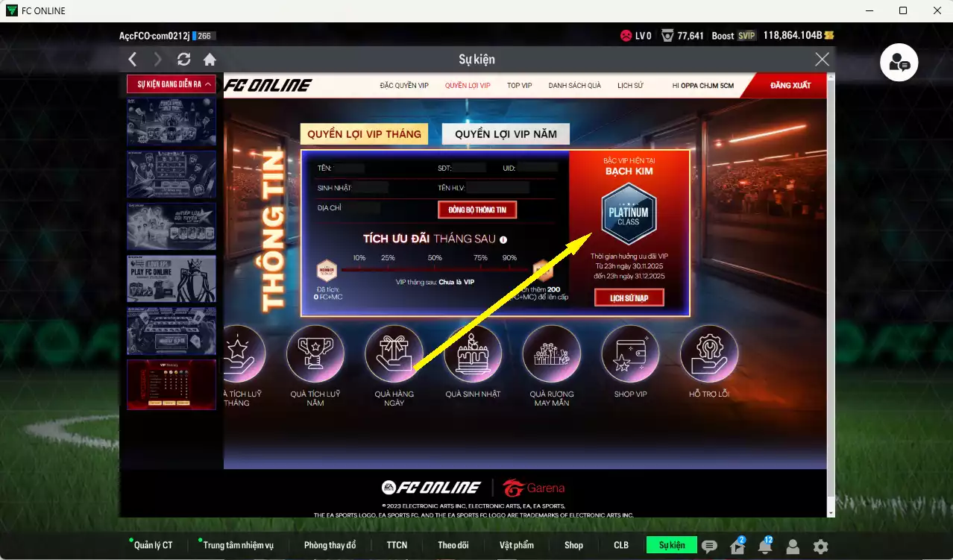Select DANH SÁCH QUÀ in the top menu

tap(574, 85)
